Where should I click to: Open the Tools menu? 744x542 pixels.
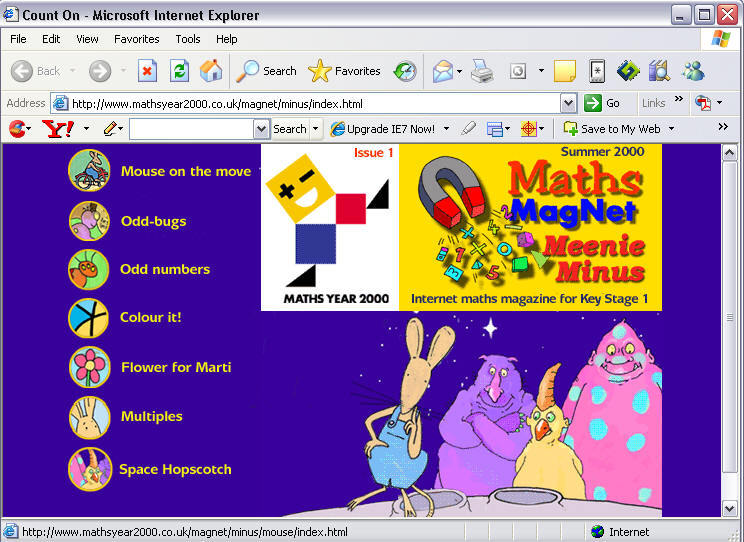click(x=188, y=39)
